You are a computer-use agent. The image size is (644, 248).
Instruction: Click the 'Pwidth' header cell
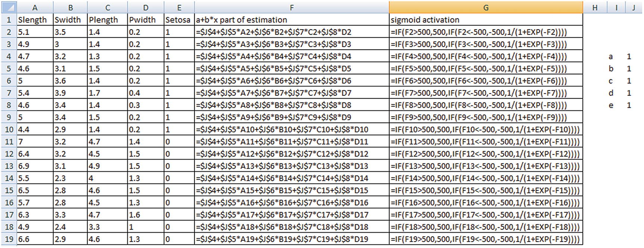coord(146,20)
